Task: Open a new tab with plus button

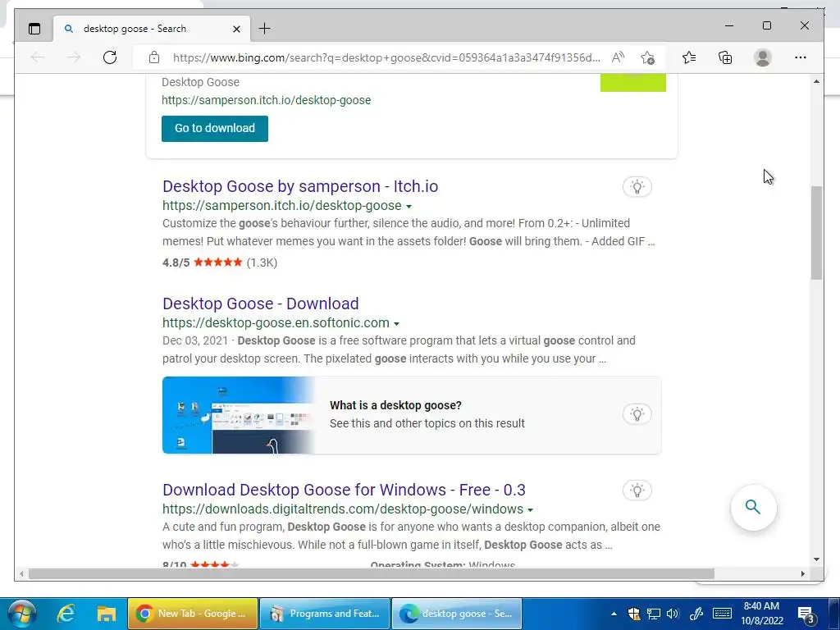Action: (x=265, y=29)
